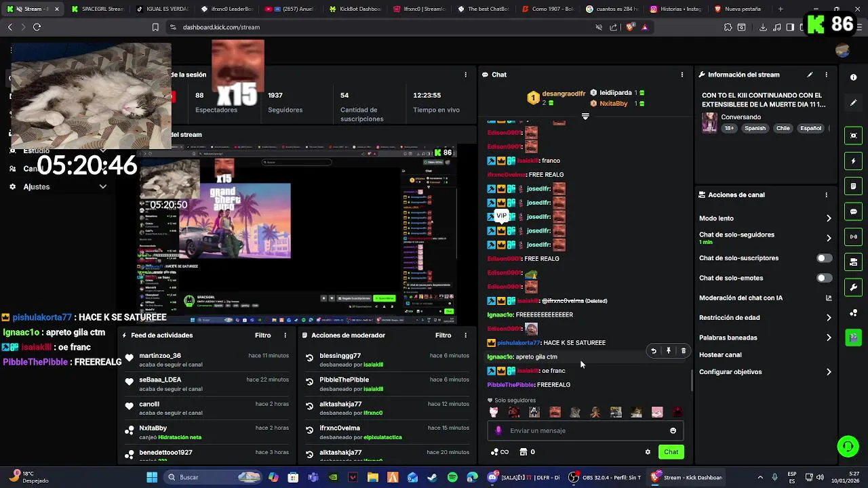Open the Chat panel three-dot menu

point(682,75)
